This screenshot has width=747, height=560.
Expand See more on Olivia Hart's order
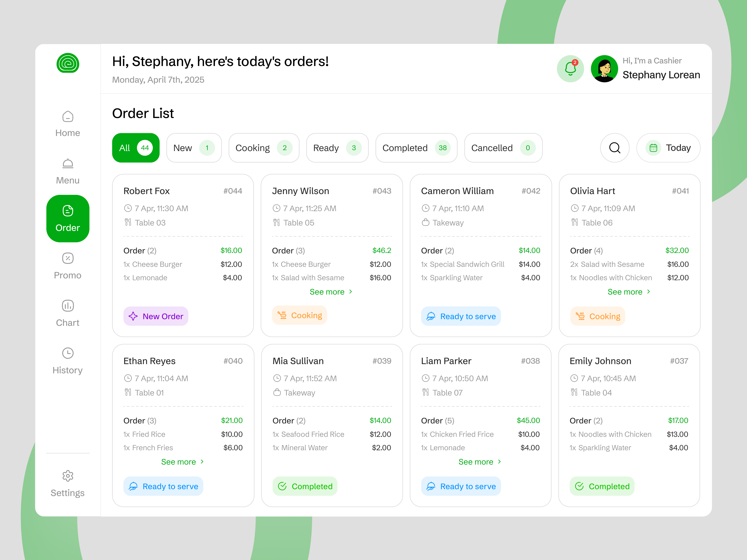tap(629, 292)
